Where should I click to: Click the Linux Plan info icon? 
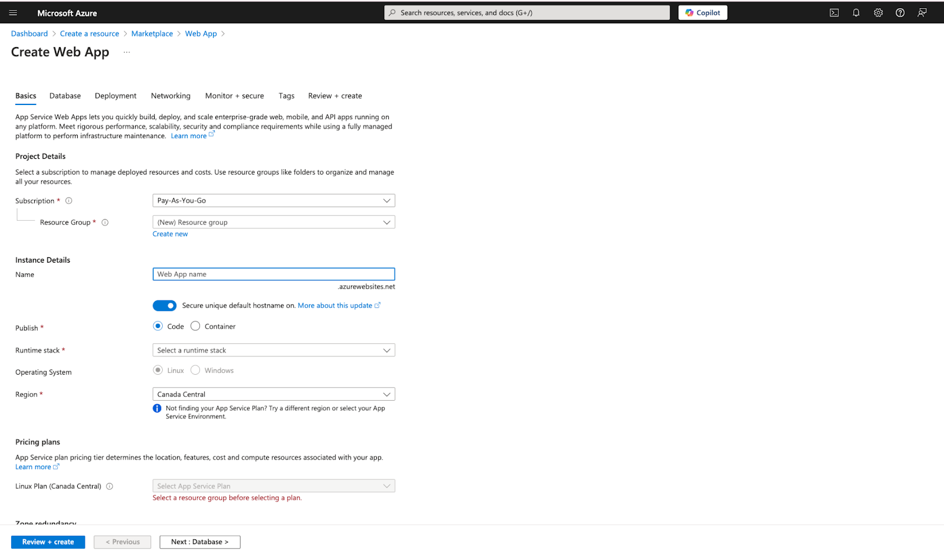click(x=109, y=486)
